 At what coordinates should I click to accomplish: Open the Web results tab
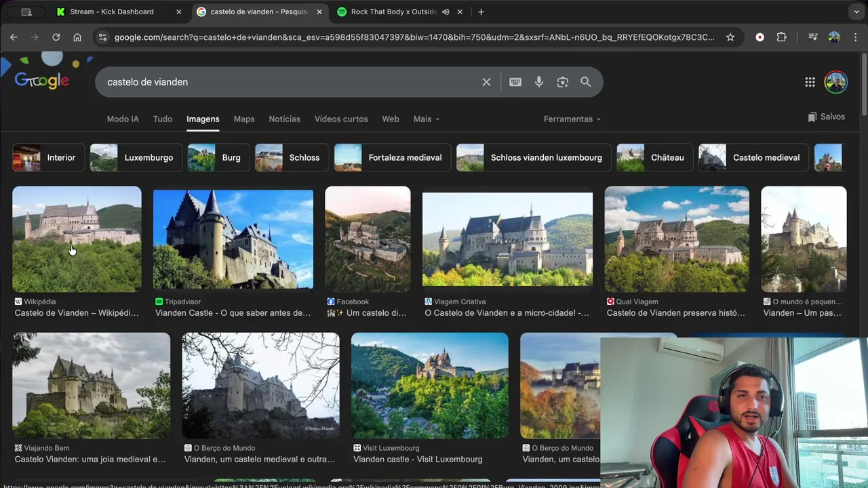(391, 119)
